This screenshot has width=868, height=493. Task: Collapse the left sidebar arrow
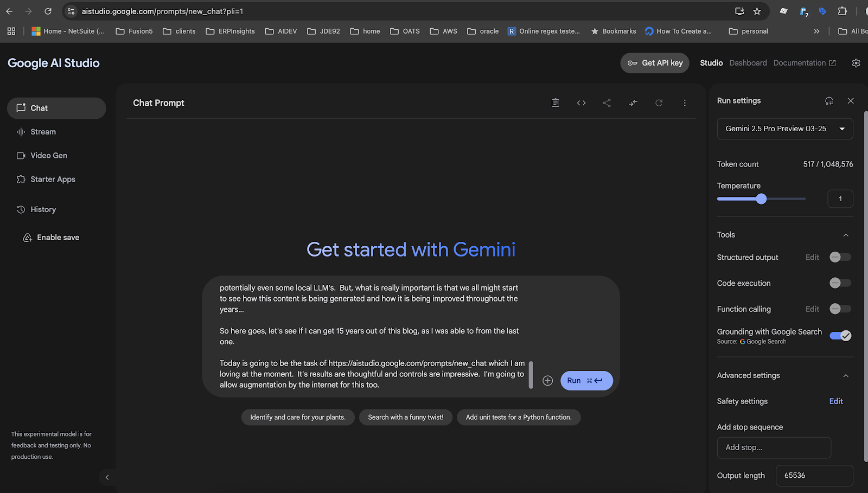click(107, 477)
